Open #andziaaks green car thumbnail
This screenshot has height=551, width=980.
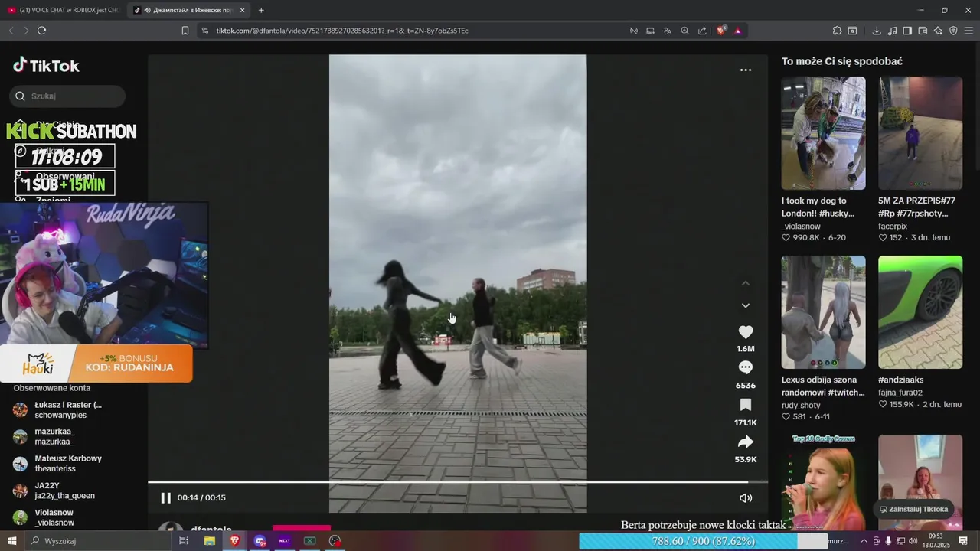pyautogui.click(x=920, y=312)
